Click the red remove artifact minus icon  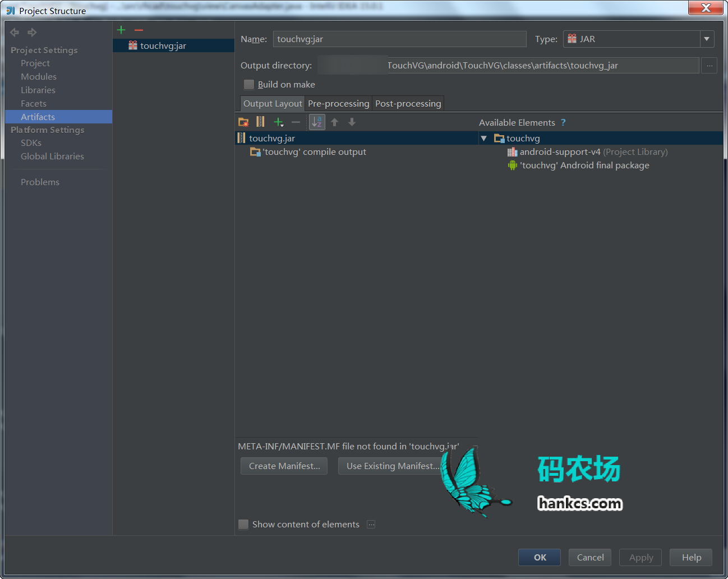[139, 30]
